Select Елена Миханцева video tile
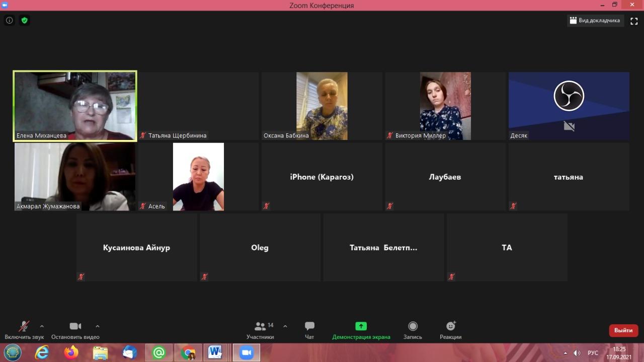 (x=75, y=106)
